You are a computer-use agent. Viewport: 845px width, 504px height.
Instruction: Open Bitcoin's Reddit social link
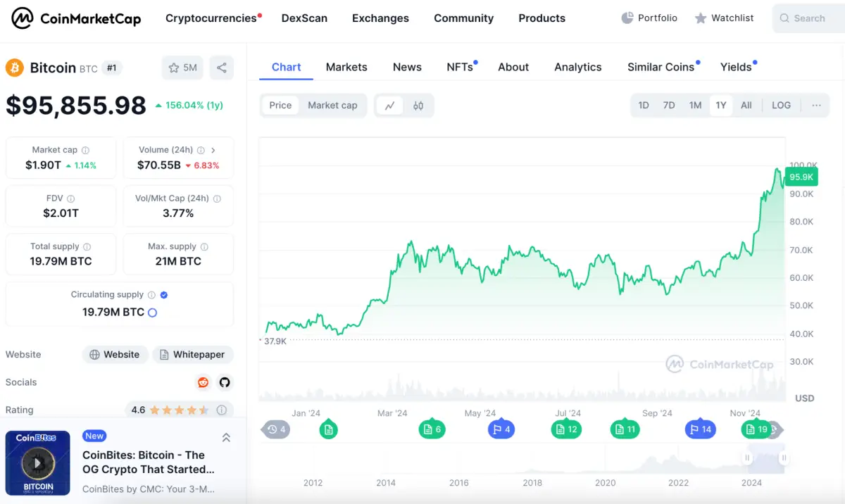(204, 382)
